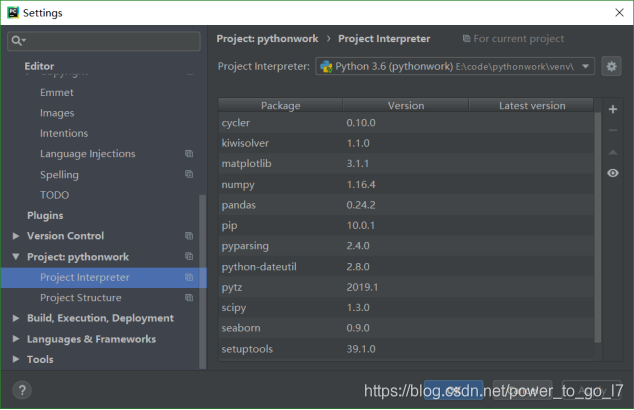Select the scipy package row

tap(406, 307)
